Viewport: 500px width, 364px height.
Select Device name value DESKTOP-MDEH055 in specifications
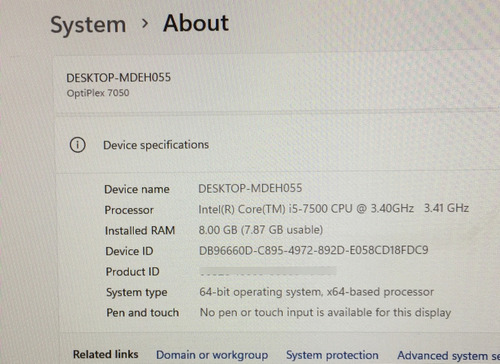point(250,188)
